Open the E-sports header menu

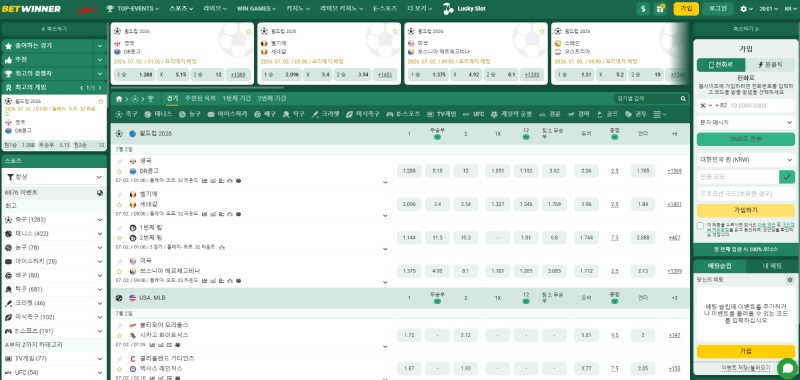point(385,9)
